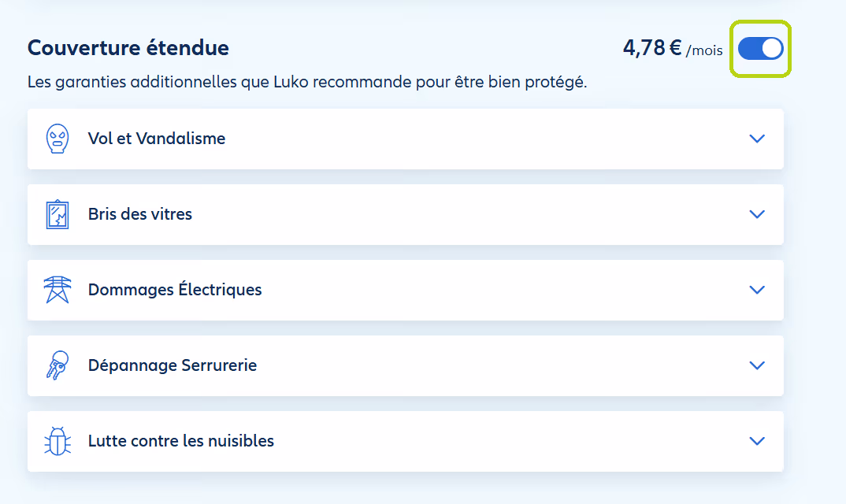Click the /mois billing period label

(704, 51)
